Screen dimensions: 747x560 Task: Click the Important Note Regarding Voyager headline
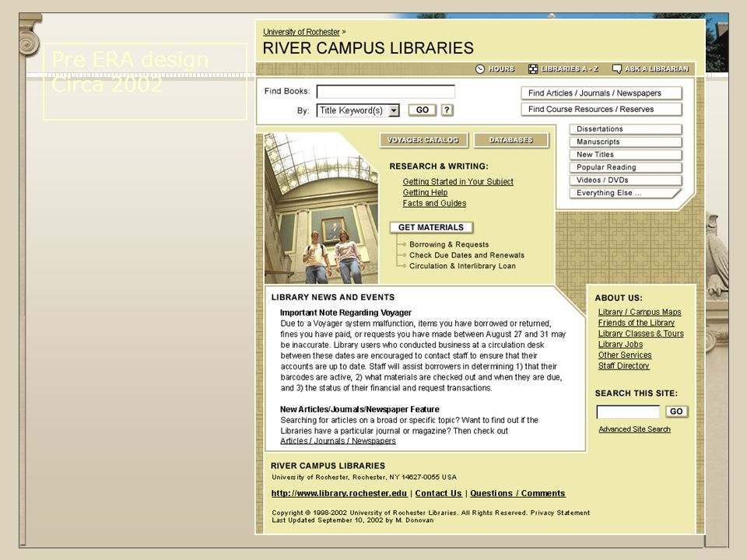[345, 313]
